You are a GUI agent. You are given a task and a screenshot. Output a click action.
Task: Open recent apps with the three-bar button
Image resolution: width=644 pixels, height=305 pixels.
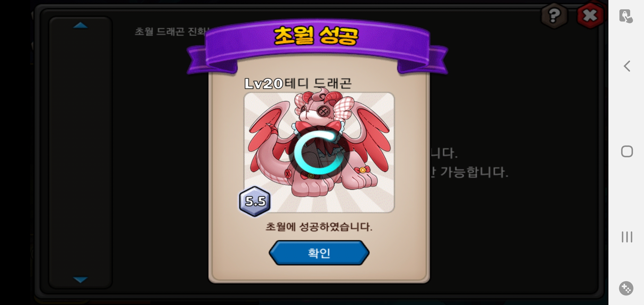click(627, 237)
